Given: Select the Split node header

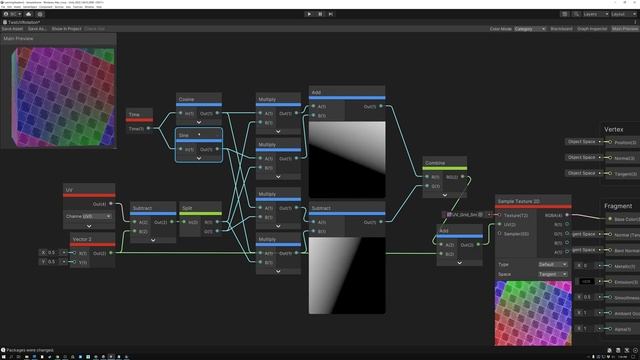Looking at the screenshot, I should tap(200, 208).
